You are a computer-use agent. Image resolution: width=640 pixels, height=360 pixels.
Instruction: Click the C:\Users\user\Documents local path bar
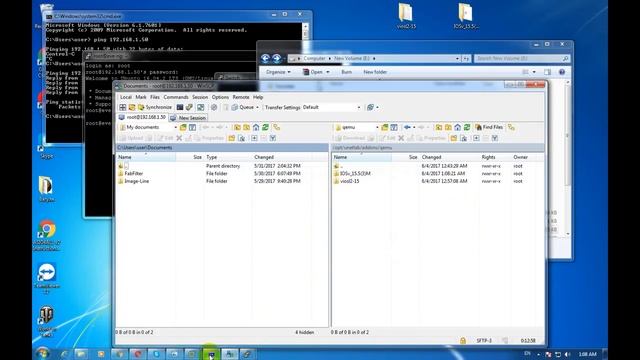tap(222, 147)
